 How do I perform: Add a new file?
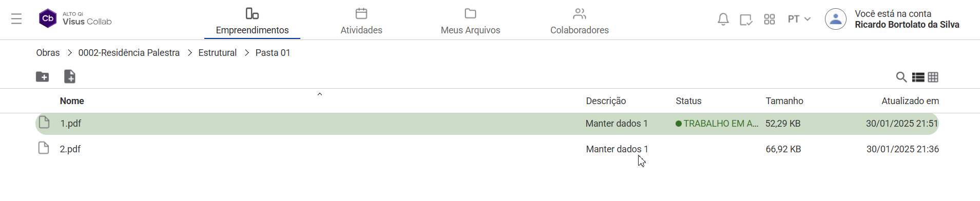(x=70, y=76)
